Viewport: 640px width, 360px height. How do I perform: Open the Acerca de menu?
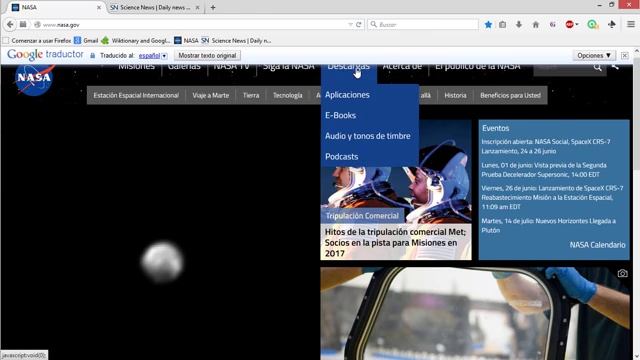[402, 67]
